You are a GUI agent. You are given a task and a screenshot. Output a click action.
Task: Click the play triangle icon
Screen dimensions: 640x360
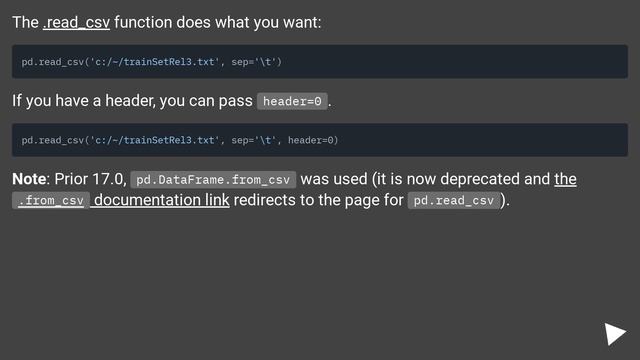(x=615, y=334)
